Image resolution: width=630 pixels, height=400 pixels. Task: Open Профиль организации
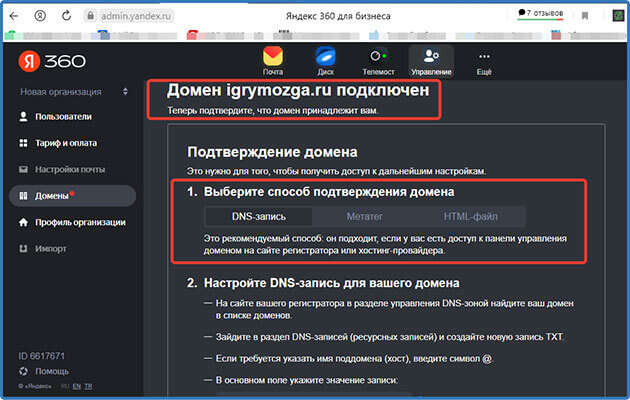coord(72,222)
